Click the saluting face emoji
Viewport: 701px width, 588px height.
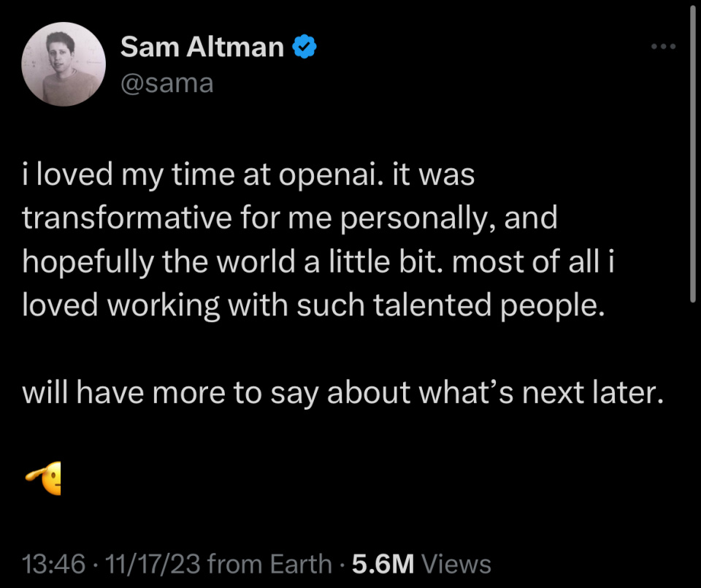44,478
